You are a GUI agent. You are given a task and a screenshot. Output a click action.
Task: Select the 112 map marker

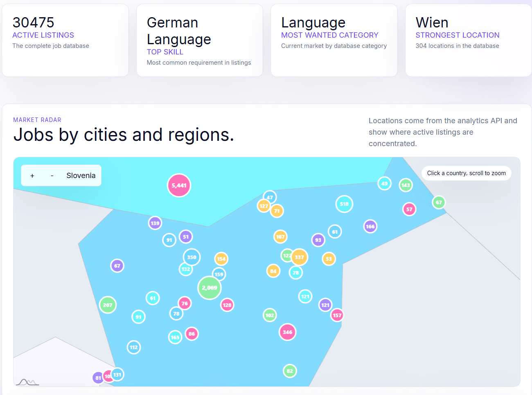(x=134, y=347)
